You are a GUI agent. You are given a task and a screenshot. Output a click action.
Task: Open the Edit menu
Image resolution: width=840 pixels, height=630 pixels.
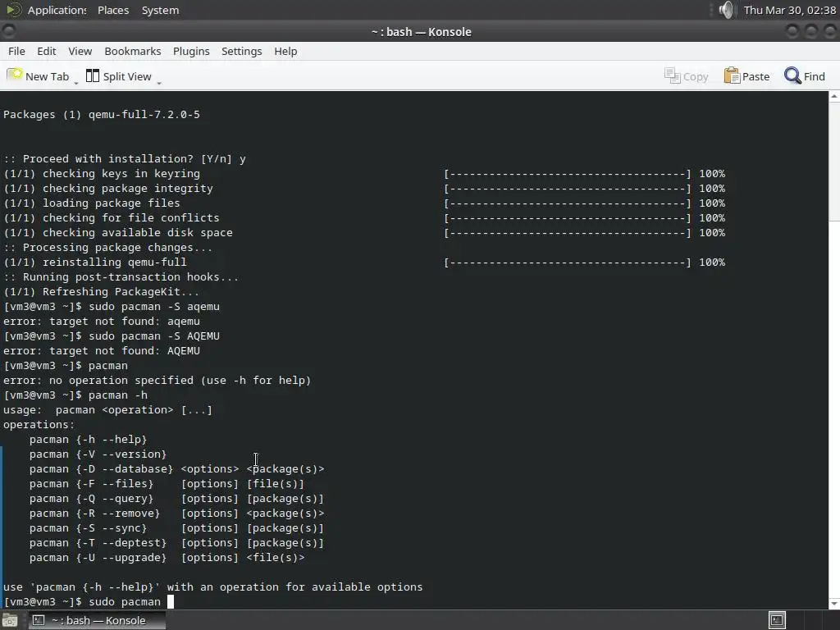click(x=47, y=51)
